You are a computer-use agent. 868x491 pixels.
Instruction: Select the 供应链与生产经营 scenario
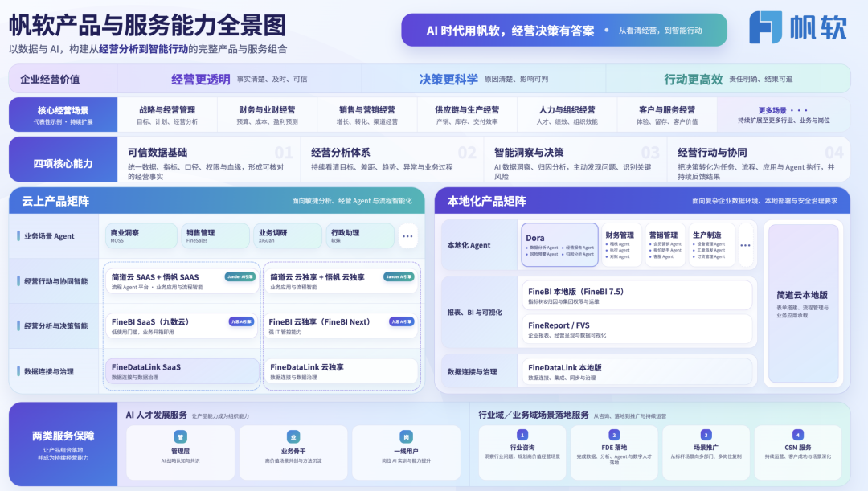(x=467, y=115)
